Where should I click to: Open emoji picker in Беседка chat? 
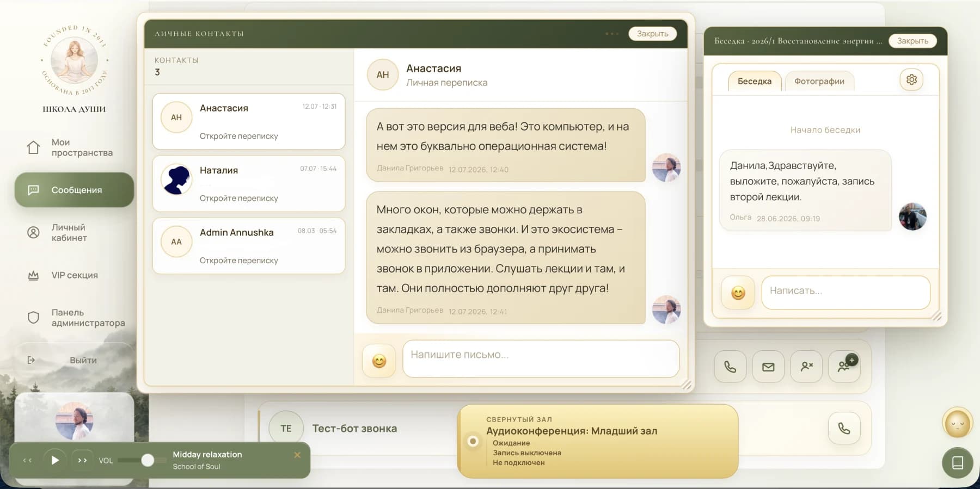tap(738, 293)
